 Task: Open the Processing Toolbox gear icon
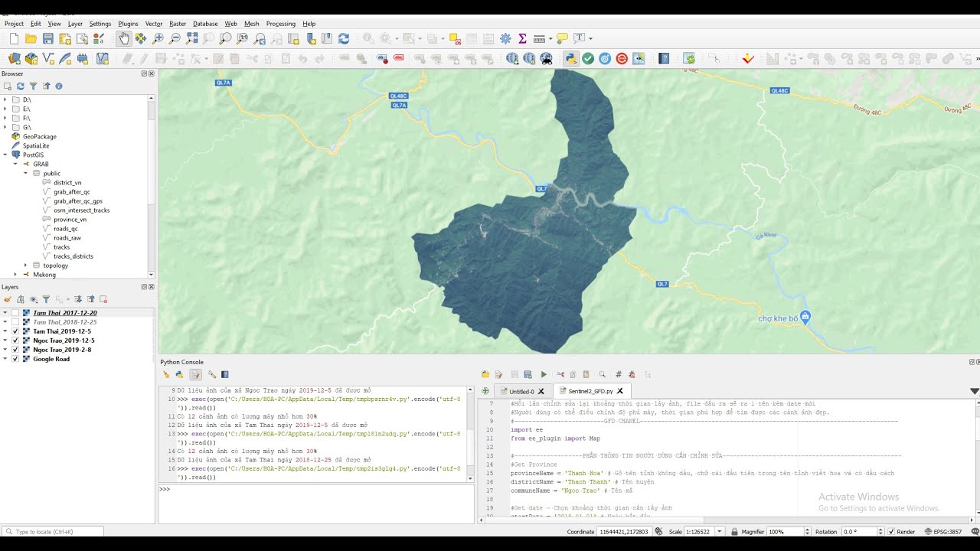505,38
